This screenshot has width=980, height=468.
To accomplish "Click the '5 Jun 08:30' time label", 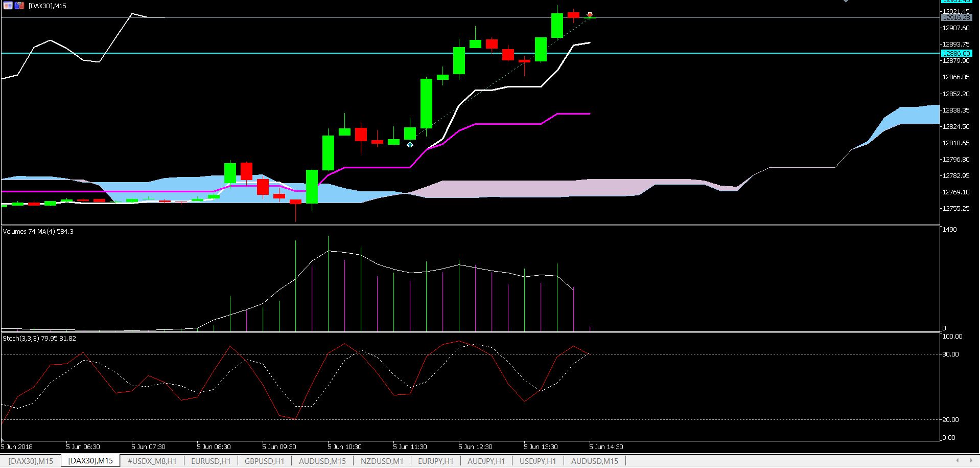I will (x=214, y=447).
